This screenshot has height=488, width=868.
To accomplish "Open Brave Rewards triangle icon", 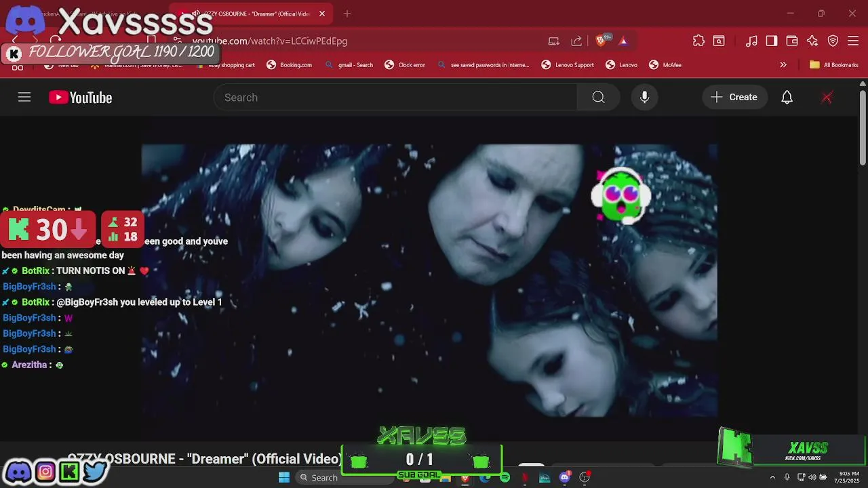I will pyautogui.click(x=623, y=41).
